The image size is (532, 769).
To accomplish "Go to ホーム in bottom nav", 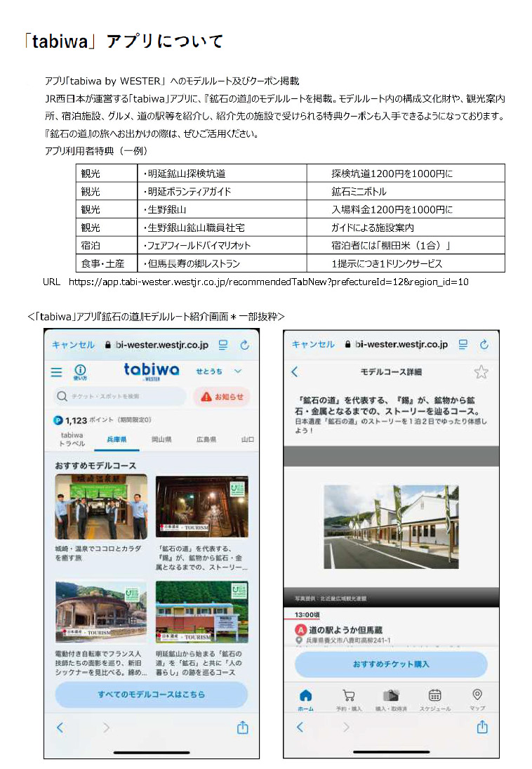I will 305,700.
